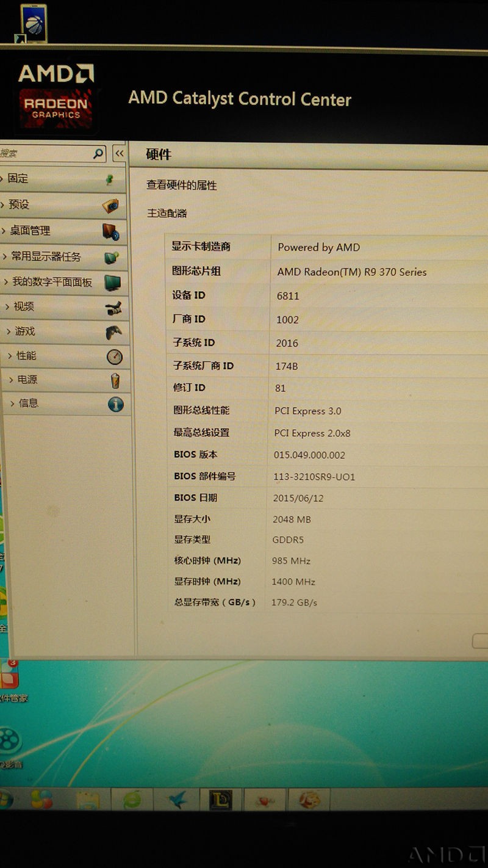Click the gamepad icon beside 游戏
Image resolution: width=488 pixels, height=868 pixels.
(x=113, y=332)
